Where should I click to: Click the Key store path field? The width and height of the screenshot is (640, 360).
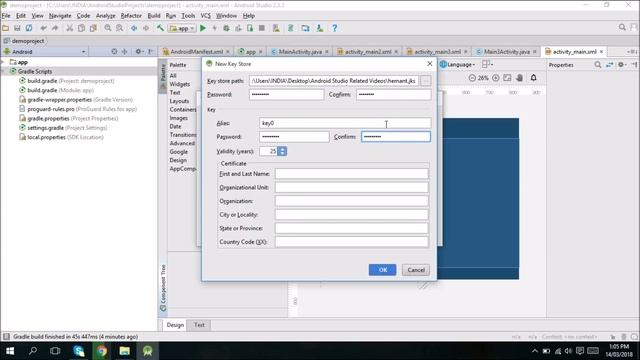click(334, 81)
